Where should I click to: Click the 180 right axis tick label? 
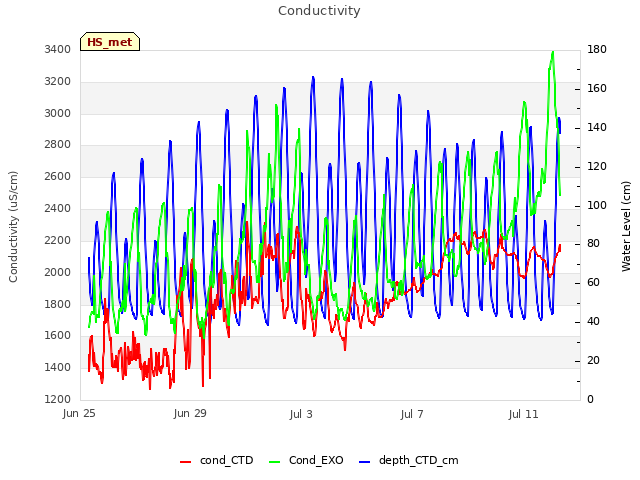597,49
